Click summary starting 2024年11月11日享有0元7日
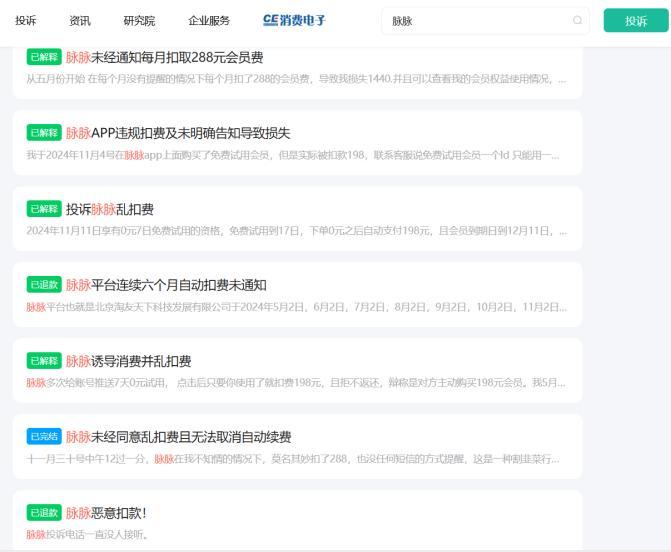671x552 pixels. pyautogui.click(x=297, y=231)
